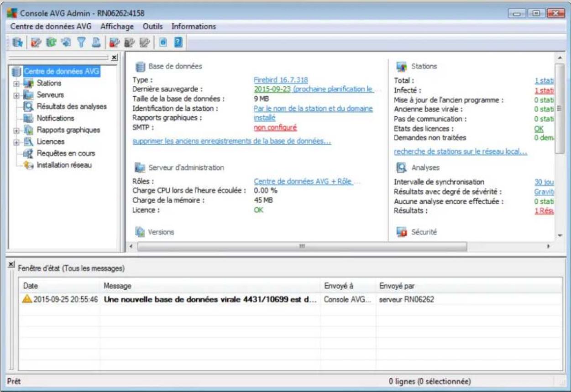The image size is (571, 392).
Task: Select the root Centre de données AVG tree label
Action: coord(62,72)
